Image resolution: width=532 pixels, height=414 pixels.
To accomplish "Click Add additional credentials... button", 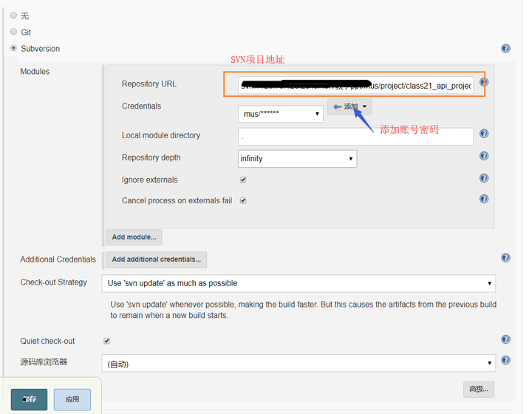I will click(156, 259).
